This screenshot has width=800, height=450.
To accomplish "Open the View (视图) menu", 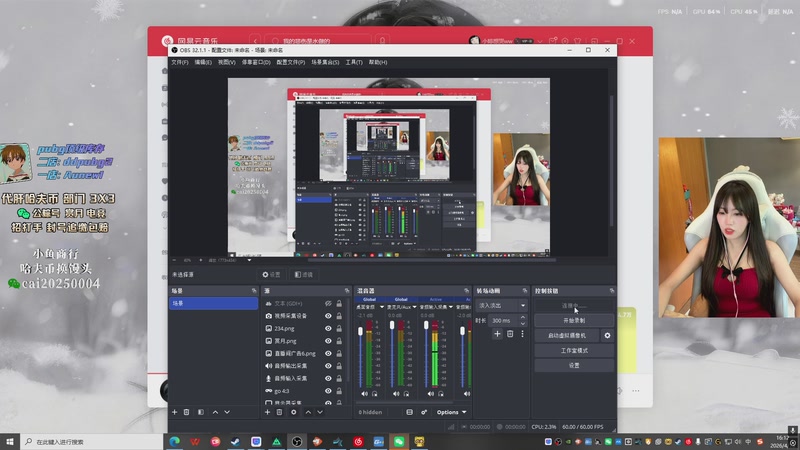I will click(x=227, y=62).
